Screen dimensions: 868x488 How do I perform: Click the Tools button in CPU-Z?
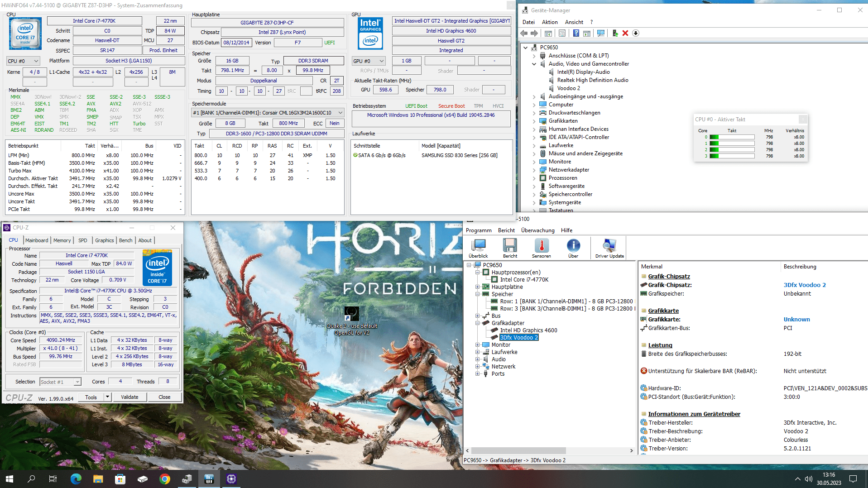coord(91,397)
